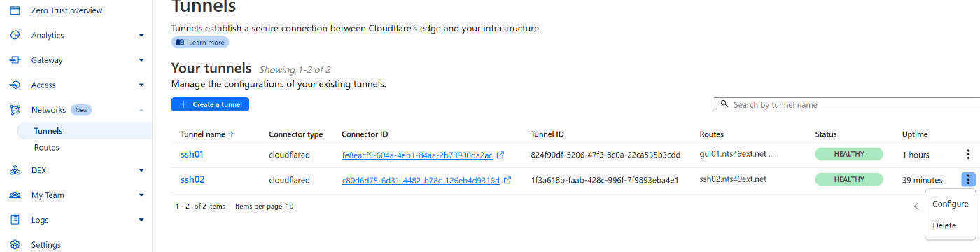This screenshot has width=980, height=252.
Task: Open three-dot actions menu for ssh01
Action: point(968,155)
